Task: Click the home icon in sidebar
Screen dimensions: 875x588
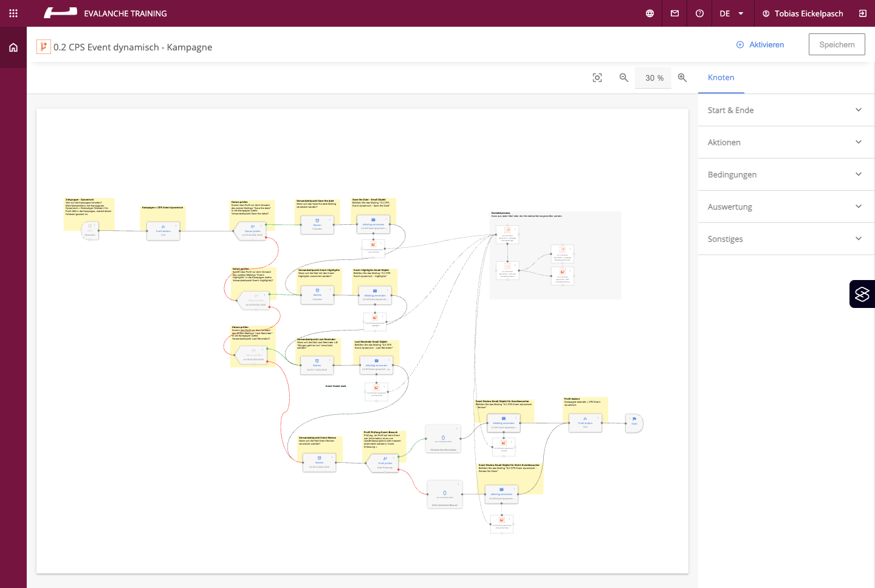Action: pos(13,47)
